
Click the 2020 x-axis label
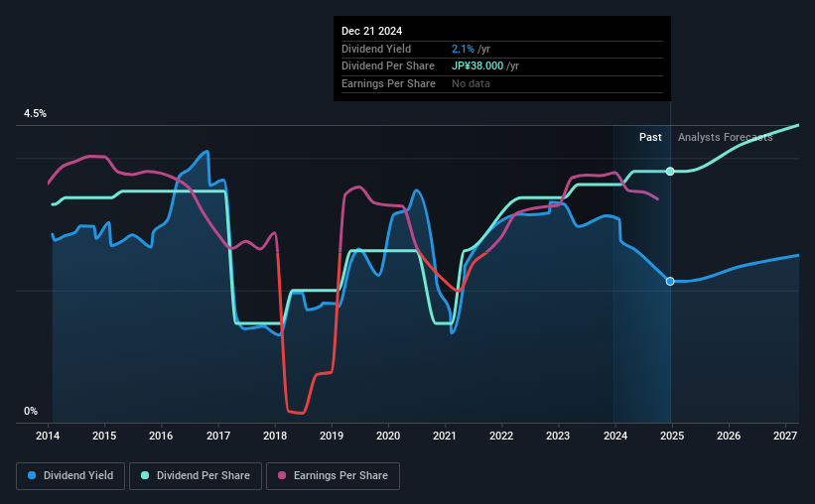click(388, 436)
